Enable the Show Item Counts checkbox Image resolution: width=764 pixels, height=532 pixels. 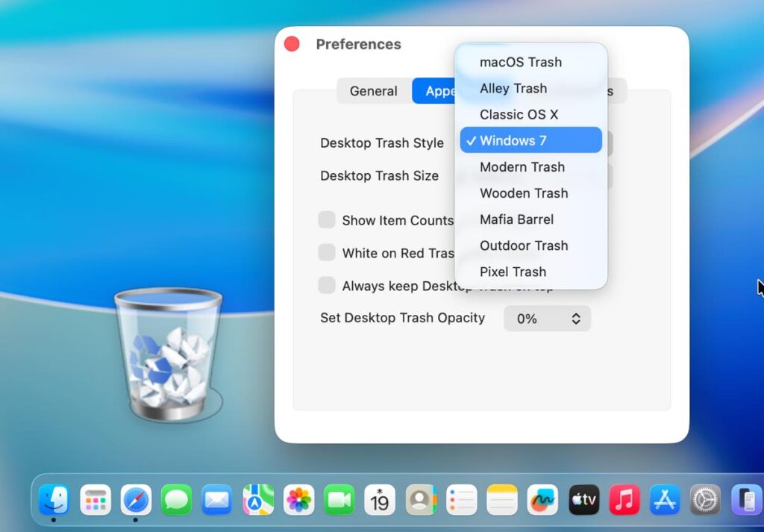coord(327,220)
